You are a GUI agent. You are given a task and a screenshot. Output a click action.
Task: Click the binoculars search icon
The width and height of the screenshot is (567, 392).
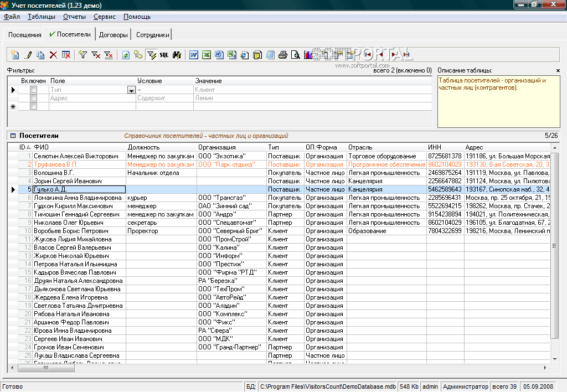[177, 55]
